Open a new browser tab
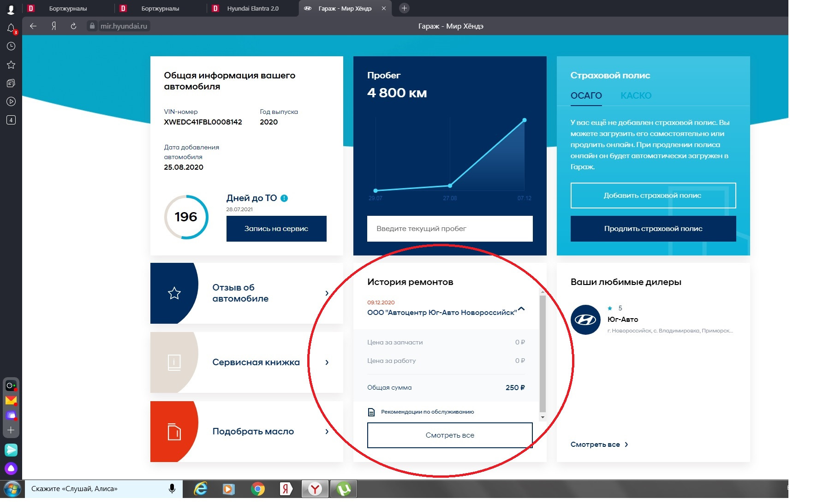The height and width of the screenshot is (504, 823). click(x=404, y=8)
